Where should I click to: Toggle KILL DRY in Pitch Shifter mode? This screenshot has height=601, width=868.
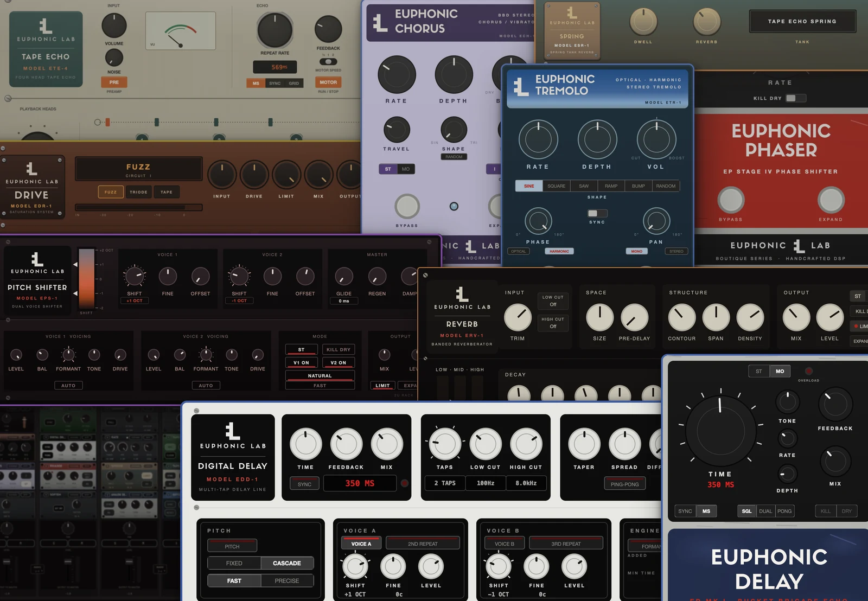click(339, 350)
